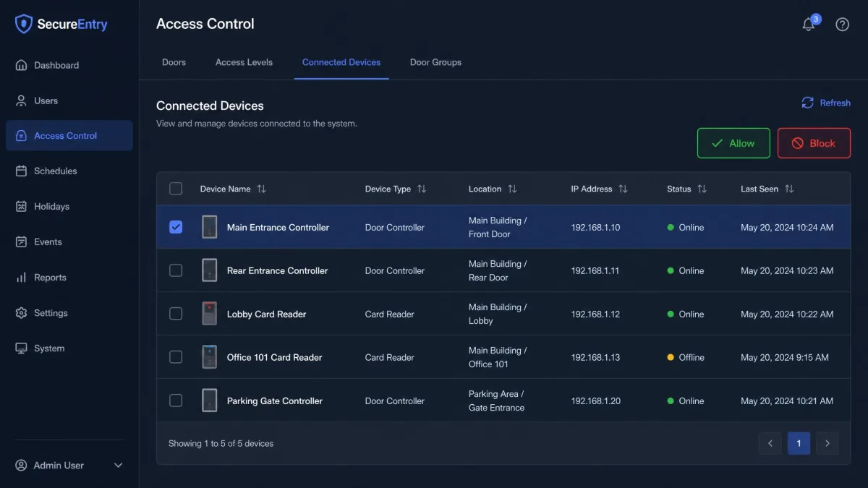868x488 pixels.
Task: Click Lobby Card Reader name
Action: click(266, 314)
